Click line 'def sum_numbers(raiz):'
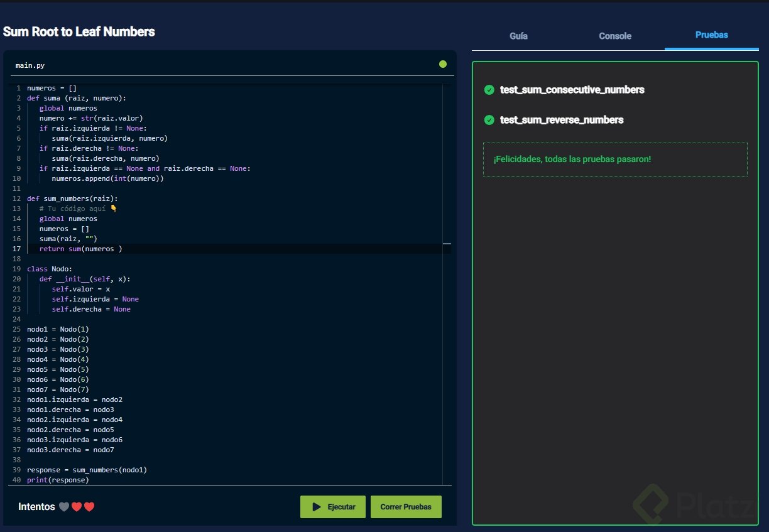 (x=72, y=198)
